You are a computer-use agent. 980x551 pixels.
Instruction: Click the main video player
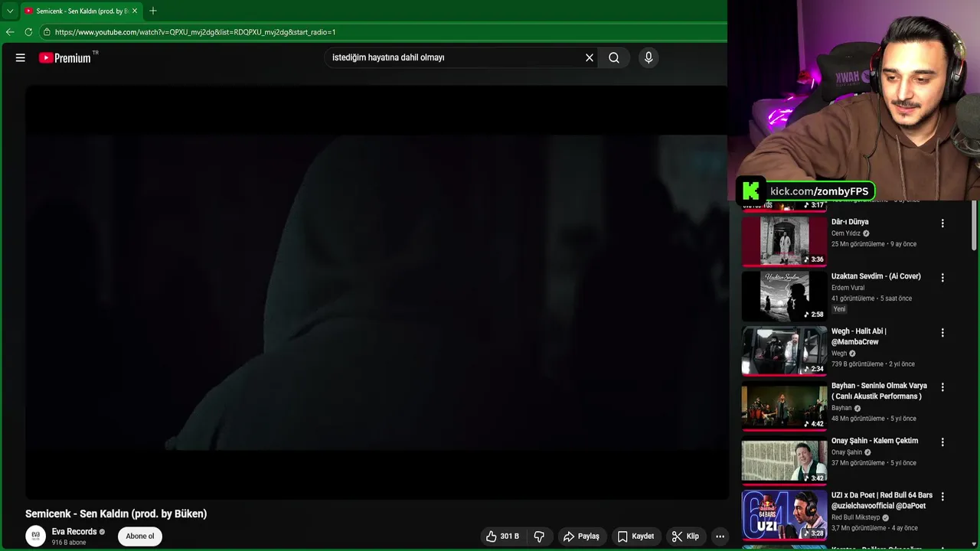[x=376, y=291]
